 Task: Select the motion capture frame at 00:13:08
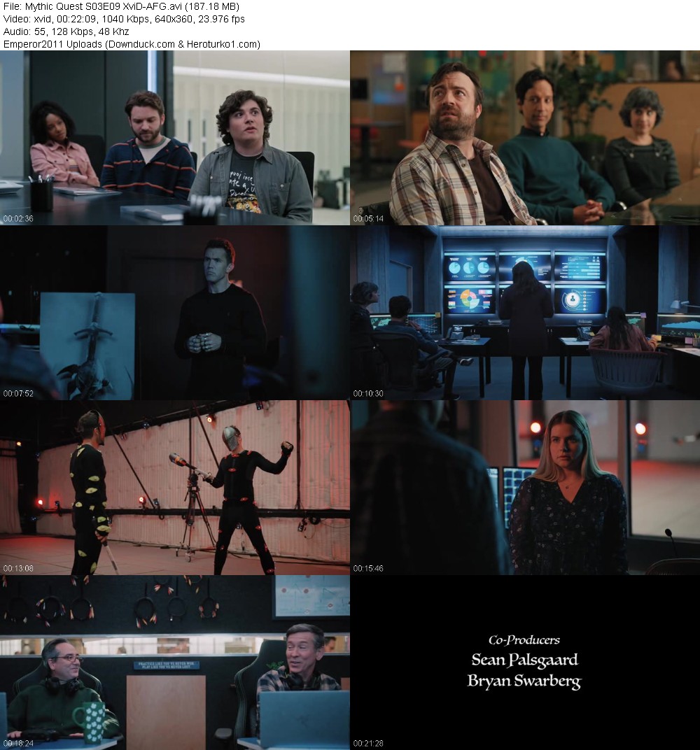tap(174, 488)
